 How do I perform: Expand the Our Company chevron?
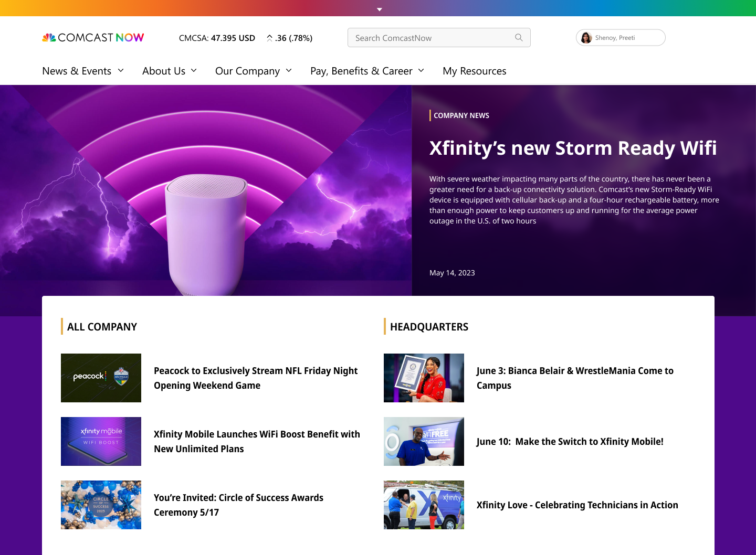[289, 70]
